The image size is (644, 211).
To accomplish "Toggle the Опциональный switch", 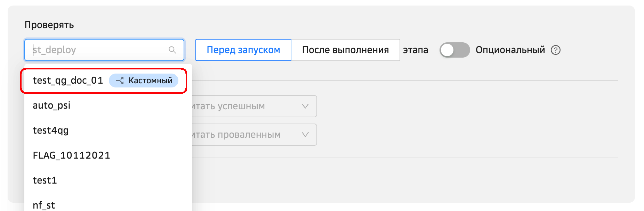I will 454,50.
